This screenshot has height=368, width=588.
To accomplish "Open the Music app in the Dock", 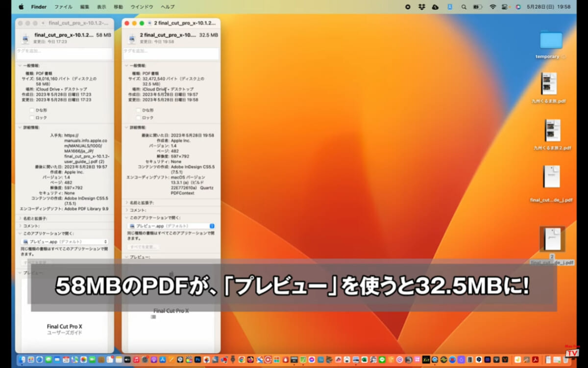I will coord(136,360).
